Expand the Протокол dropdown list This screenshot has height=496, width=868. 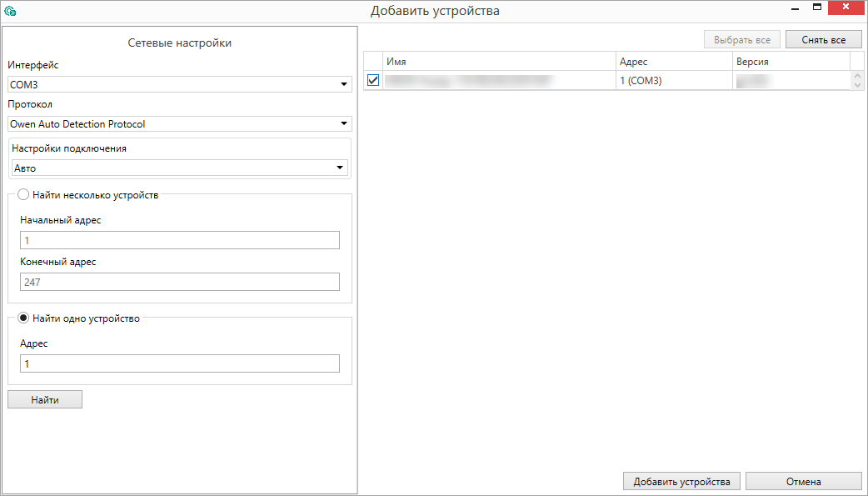[180, 124]
